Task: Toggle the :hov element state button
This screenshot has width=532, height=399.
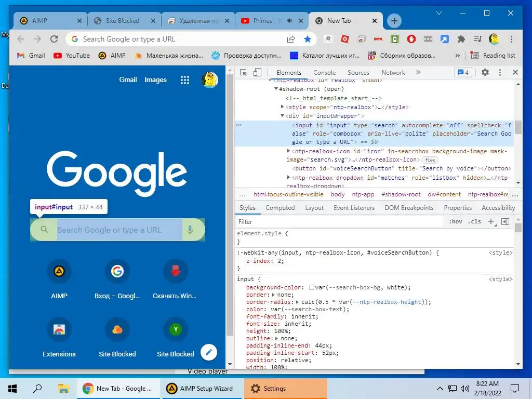Action: click(x=455, y=221)
